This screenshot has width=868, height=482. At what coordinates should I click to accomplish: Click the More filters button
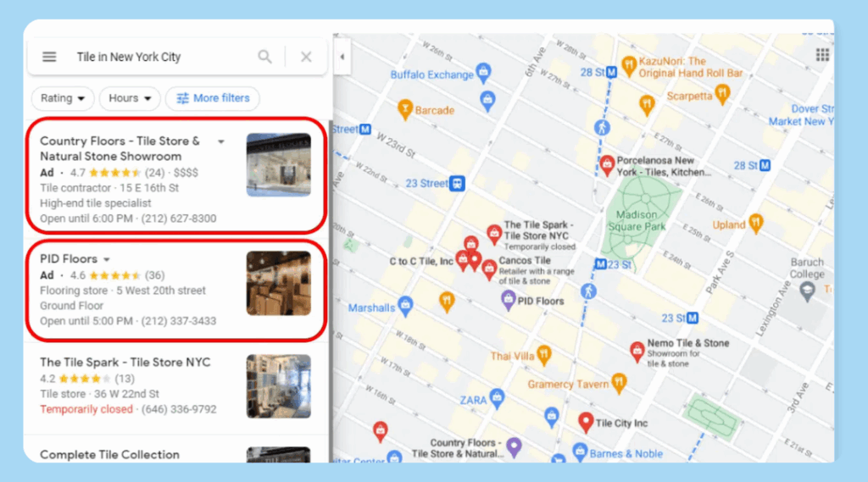click(x=213, y=98)
